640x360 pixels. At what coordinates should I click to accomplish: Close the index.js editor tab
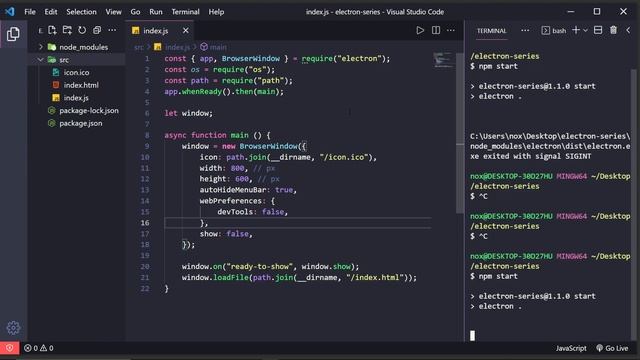(186, 31)
